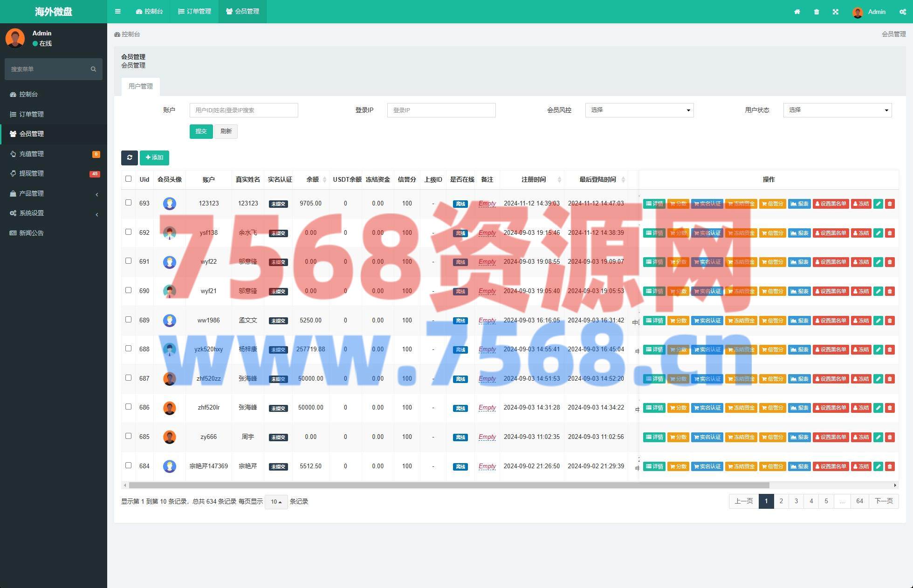
Task: Open settings gears icon at top right
Action: click(902, 12)
